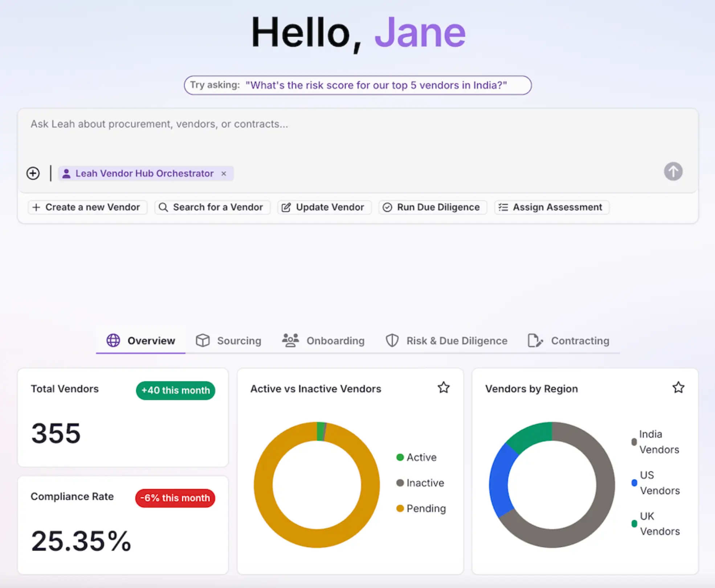Open the Risk & Due Diligence tab
This screenshot has height=588, width=715.
pyautogui.click(x=446, y=340)
